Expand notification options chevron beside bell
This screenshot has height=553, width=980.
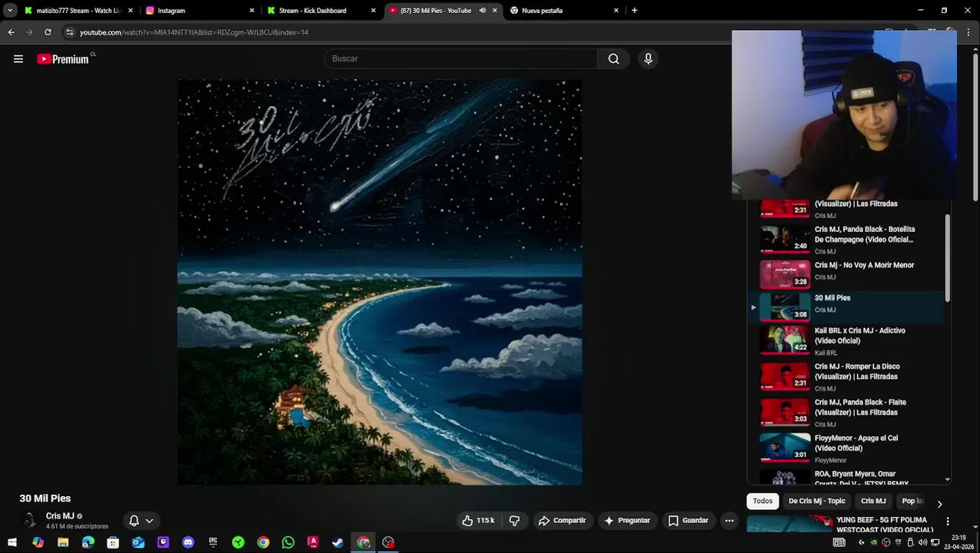pyautogui.click(x=149, y=521)
